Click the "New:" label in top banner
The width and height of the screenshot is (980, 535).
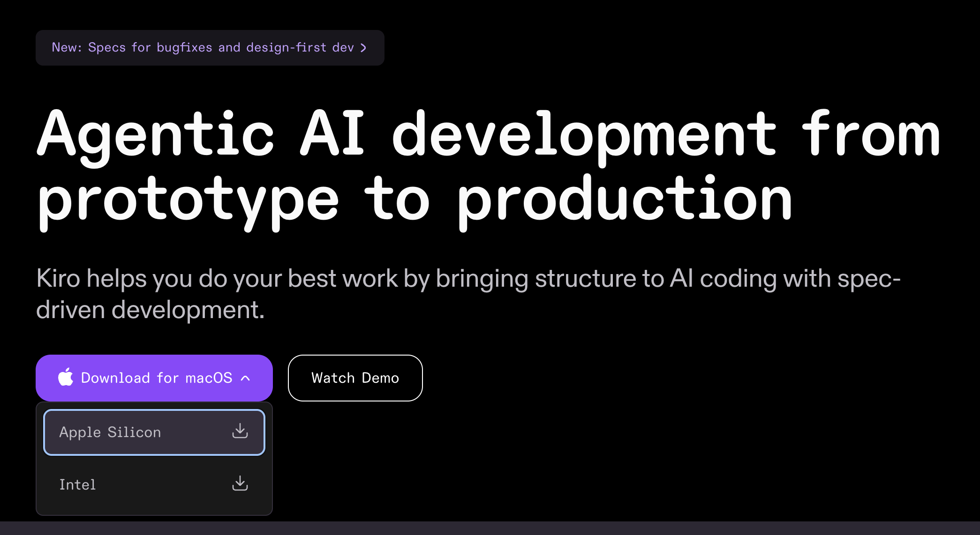click(67, 48)
